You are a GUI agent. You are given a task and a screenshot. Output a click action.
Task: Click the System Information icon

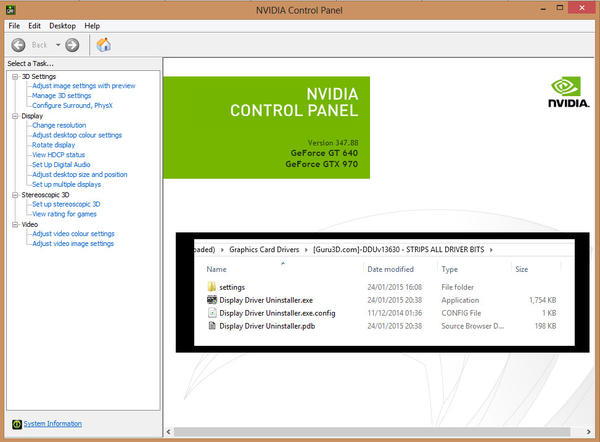(x=17, y=424)
